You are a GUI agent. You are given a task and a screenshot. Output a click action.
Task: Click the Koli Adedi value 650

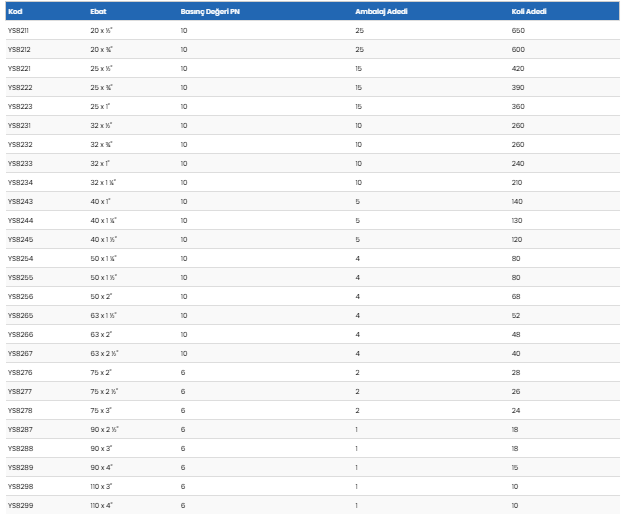click(518, 31)
